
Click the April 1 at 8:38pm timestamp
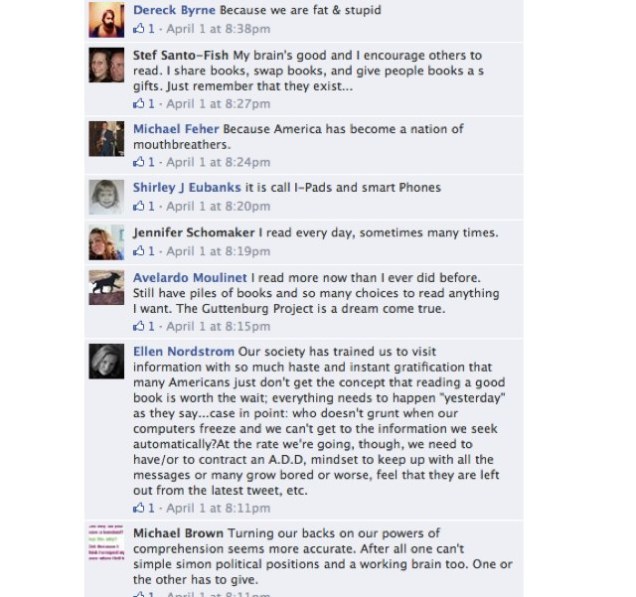coord(218,29)
